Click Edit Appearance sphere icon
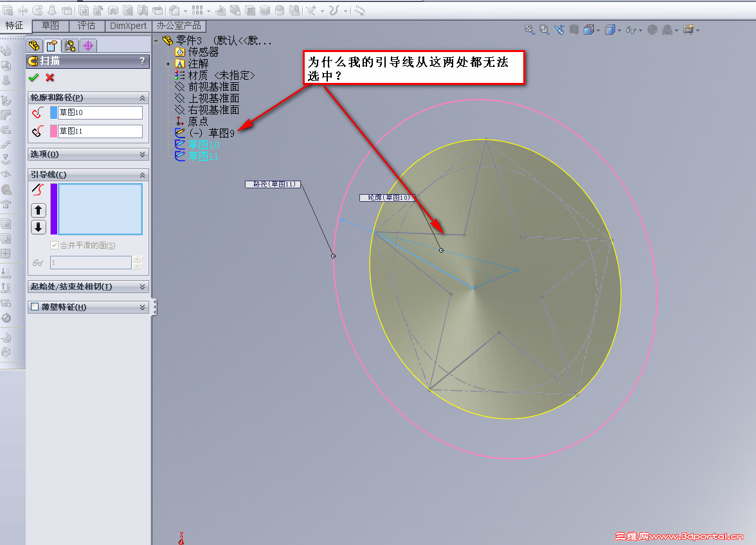The image size is (756, 545). coord(652,30)
